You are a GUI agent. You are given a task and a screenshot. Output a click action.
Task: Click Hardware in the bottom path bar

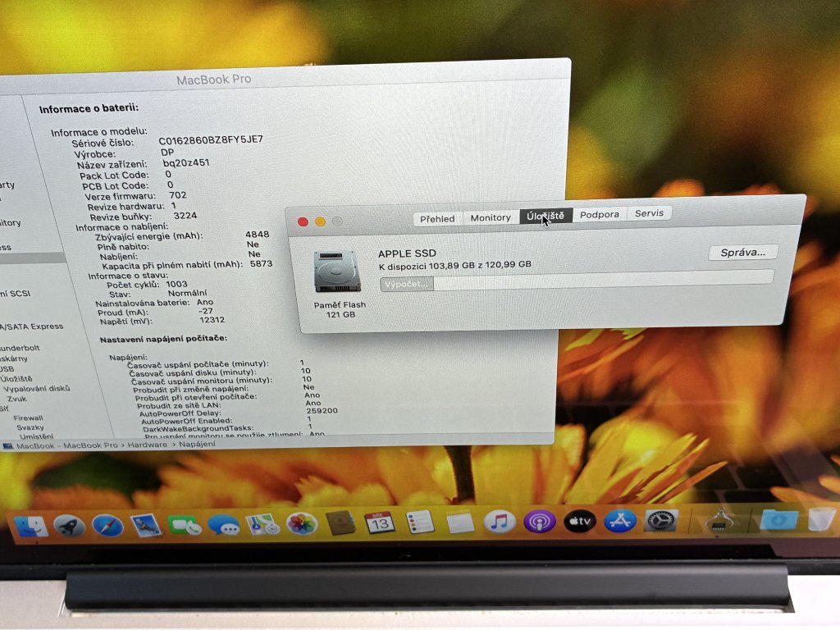(x=148, y=445)
